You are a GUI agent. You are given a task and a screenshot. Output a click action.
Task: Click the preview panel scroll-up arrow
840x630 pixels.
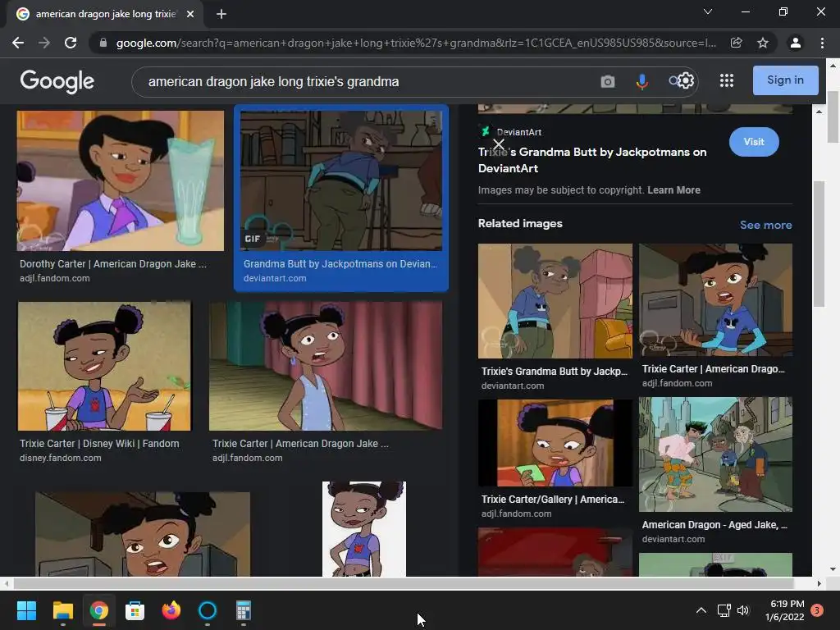pyautogui.click(x=819, y=112)
